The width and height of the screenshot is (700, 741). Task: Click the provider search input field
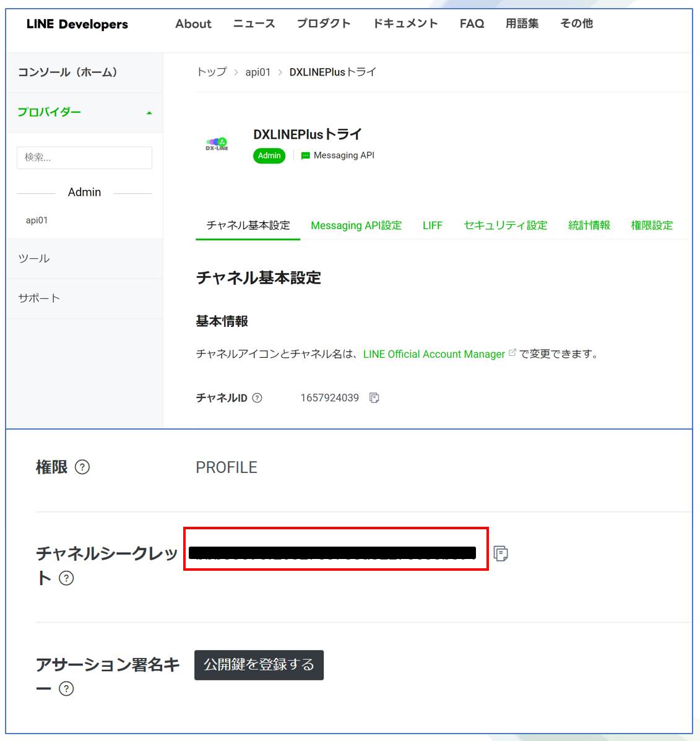84,158
